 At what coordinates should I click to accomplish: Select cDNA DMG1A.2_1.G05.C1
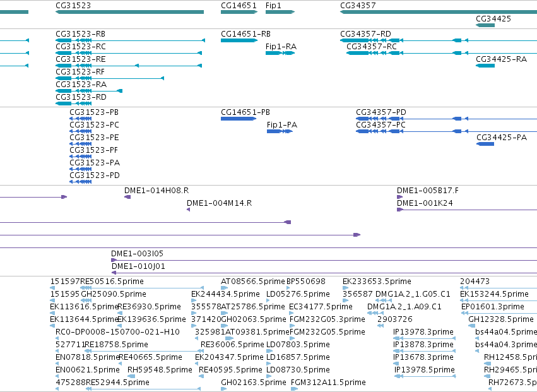tap(413, 294)
